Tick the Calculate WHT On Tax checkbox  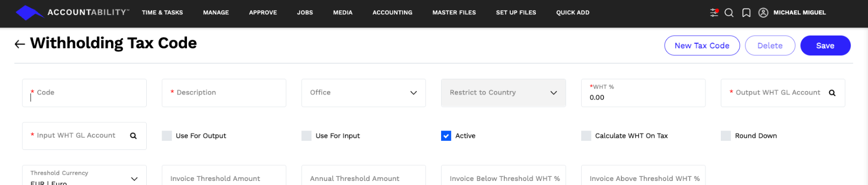586,136
